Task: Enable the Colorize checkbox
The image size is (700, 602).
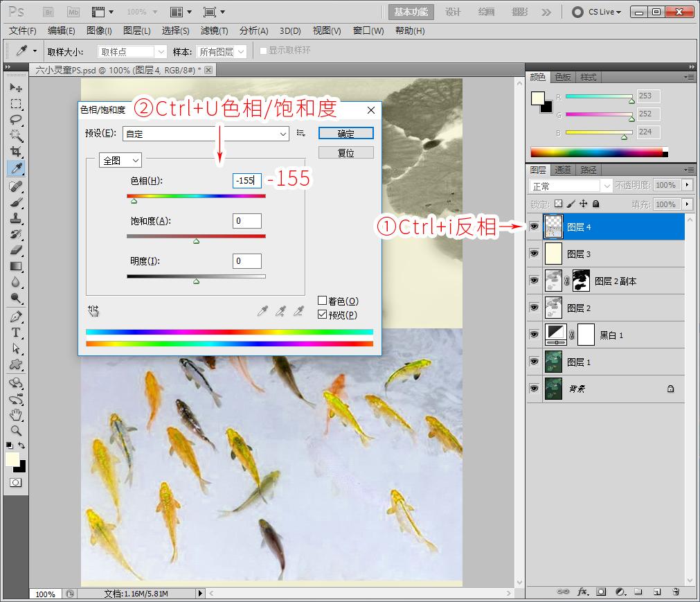Action: tap(323, 301)
